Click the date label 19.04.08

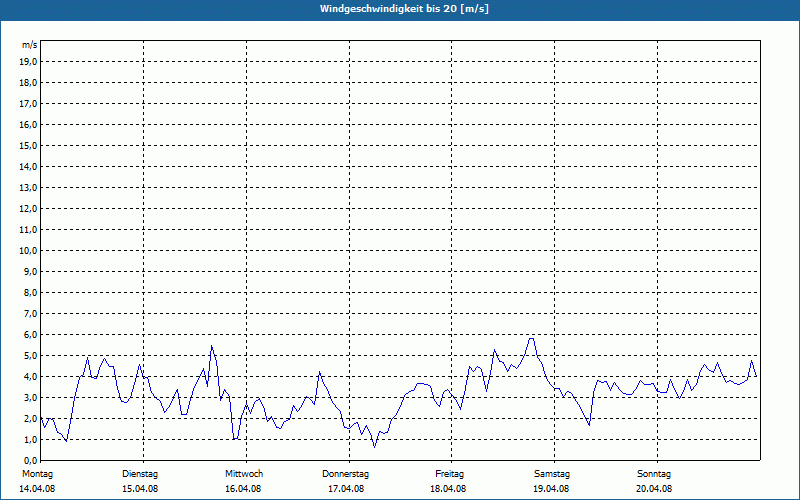tap(551, 489)
